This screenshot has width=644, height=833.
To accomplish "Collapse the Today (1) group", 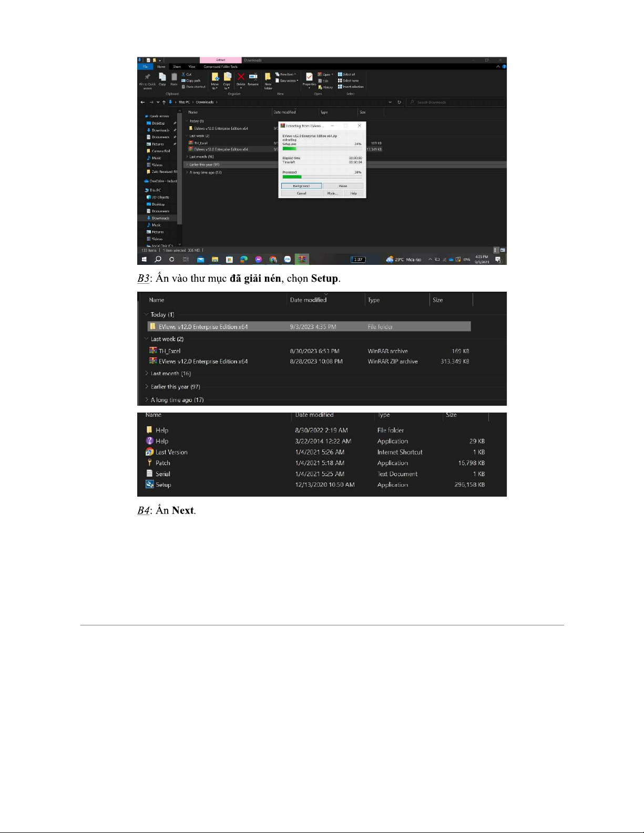I will (x=147, y=315).
